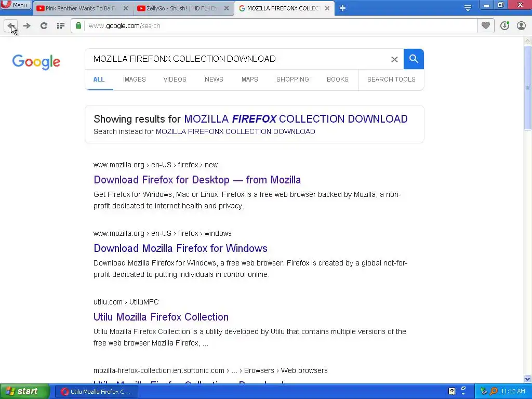Close the Pink Panther tab
The height and width of the screenshot is (399, 532).
126,8
